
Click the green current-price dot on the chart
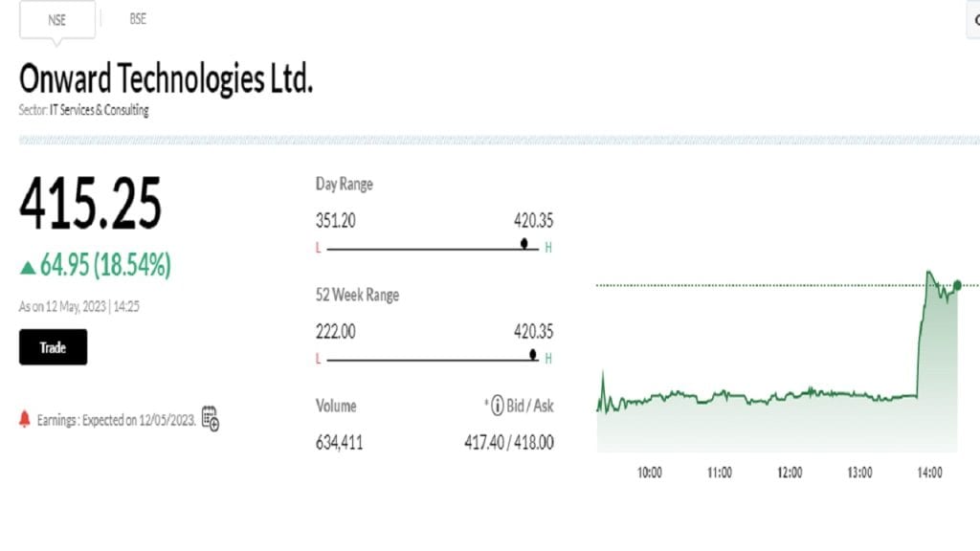pyautogui.click(x=957, y=284)
